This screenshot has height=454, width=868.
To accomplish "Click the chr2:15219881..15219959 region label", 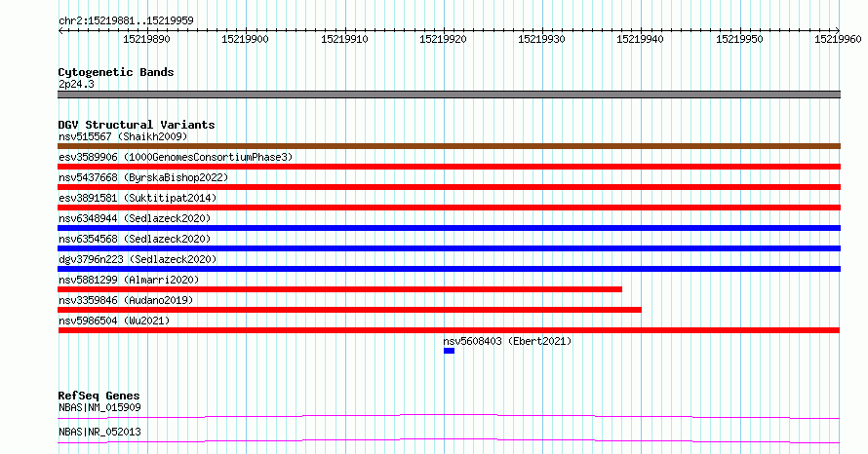I will click(x=126, y=20).
